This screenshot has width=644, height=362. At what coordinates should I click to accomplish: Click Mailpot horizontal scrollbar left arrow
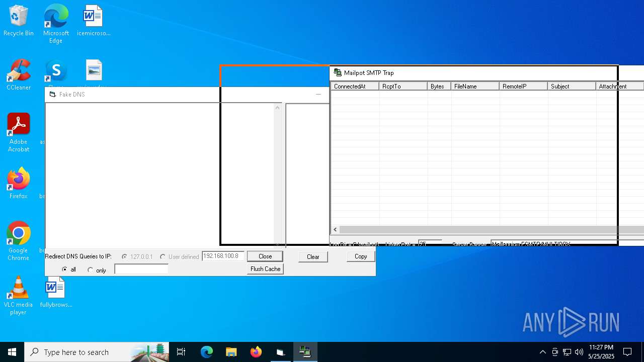click(335, 229)
